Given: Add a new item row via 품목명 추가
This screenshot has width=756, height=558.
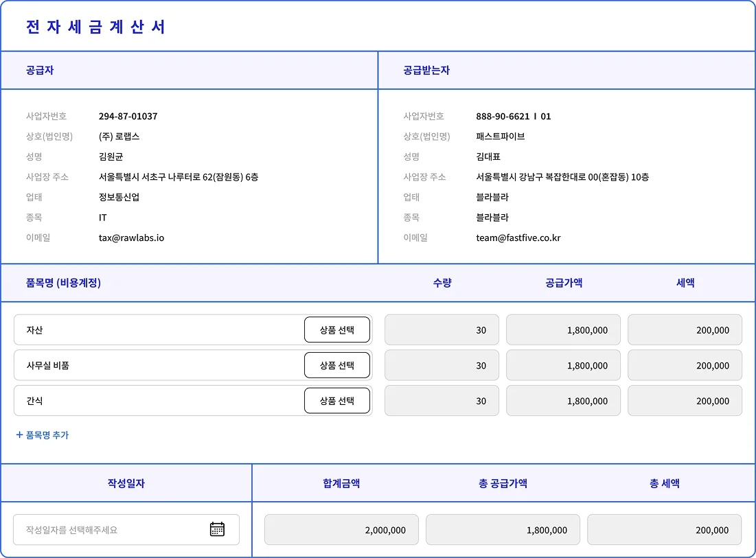Looking at the screenshot, I should (43, 435).
